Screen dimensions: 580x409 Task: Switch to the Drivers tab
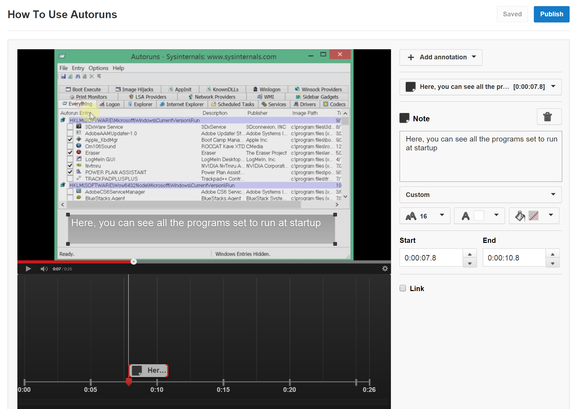click(304, 104)
